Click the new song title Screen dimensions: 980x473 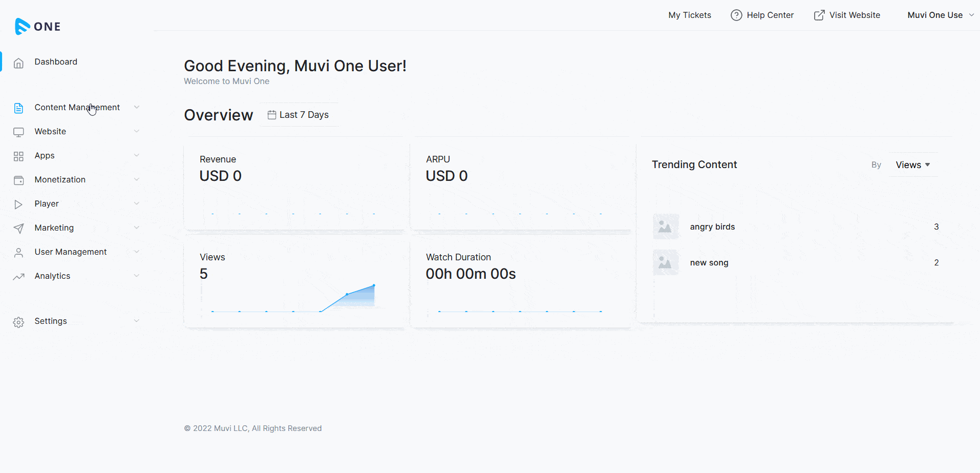coord(709,262)
